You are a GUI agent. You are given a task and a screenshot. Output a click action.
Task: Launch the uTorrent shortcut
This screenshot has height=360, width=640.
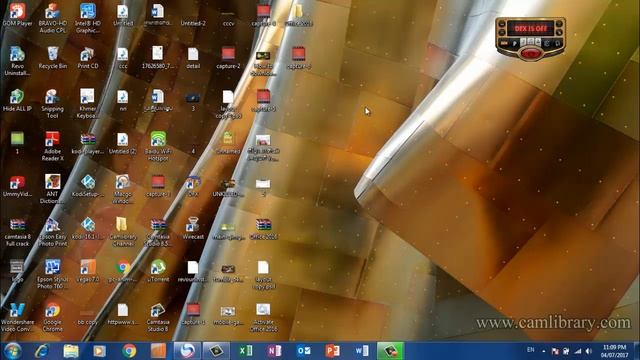(158, 271)
